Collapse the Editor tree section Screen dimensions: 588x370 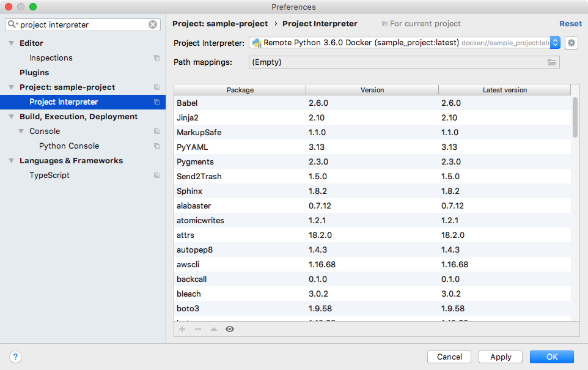(x=12, y=43)
